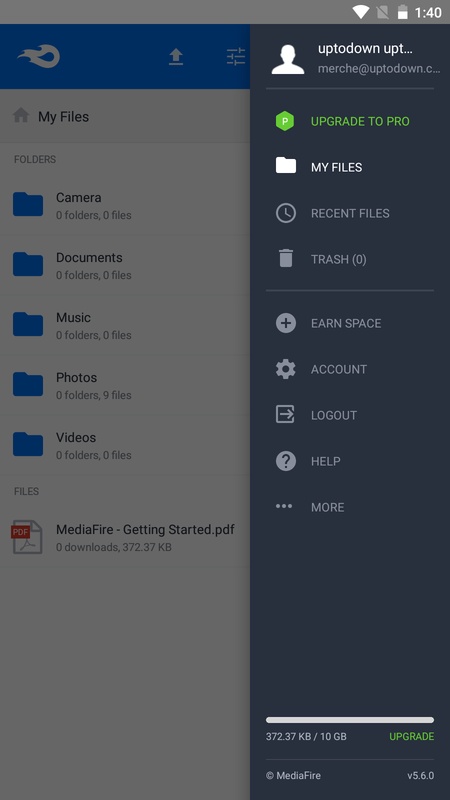
Task: Tap '0 folders, 9 files' text
Action: click(x=94, y=395)
